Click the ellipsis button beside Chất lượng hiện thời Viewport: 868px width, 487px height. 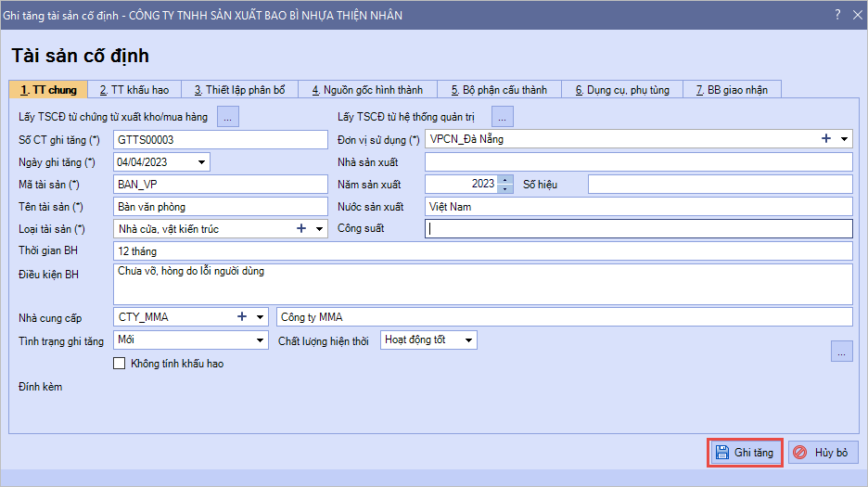(841, 351)
